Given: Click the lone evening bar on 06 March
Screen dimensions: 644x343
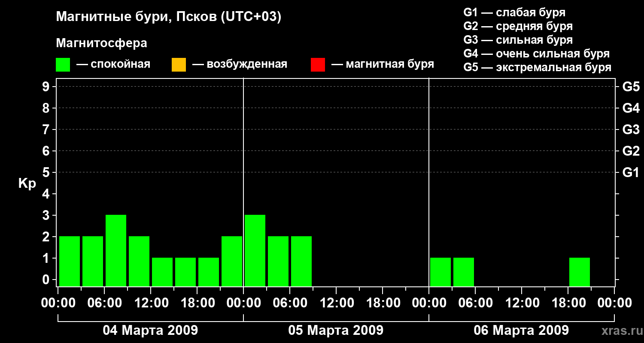Looking at the screenshot, I should (x=580, y=272).
